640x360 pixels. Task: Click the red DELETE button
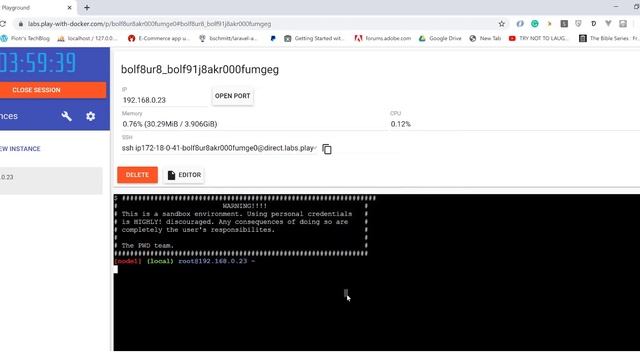138,175
